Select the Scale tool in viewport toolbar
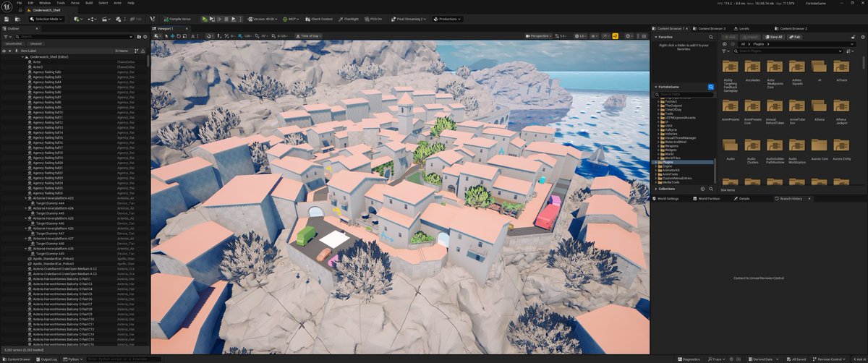The height and width of the screenshot is (363, 868). [184, 35]
